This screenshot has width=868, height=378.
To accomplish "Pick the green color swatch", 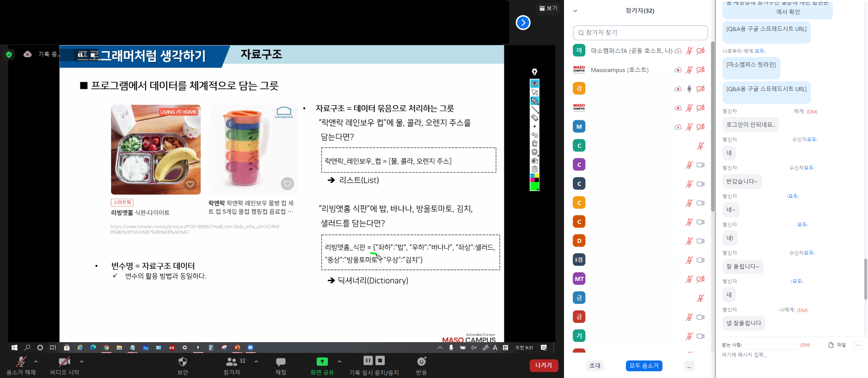I will pyautogui.click(x=534, y=186).
